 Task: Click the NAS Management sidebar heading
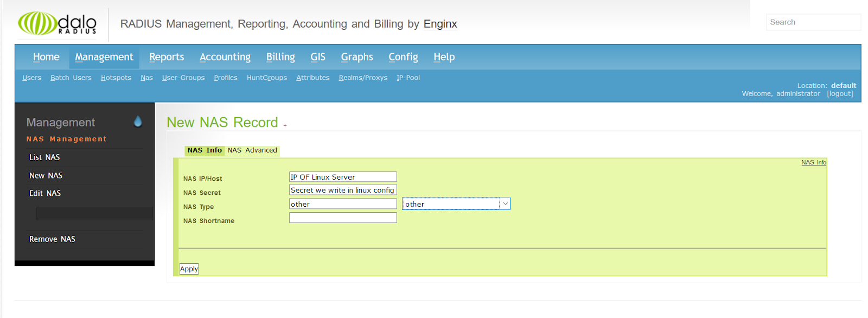point(66,139)
